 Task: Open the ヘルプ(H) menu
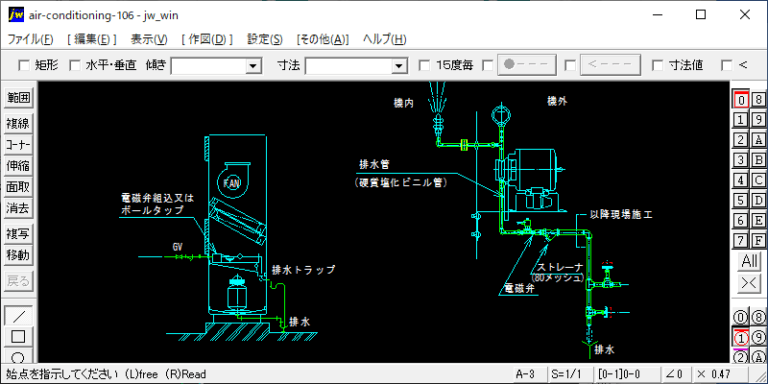(x=384, y=40)
